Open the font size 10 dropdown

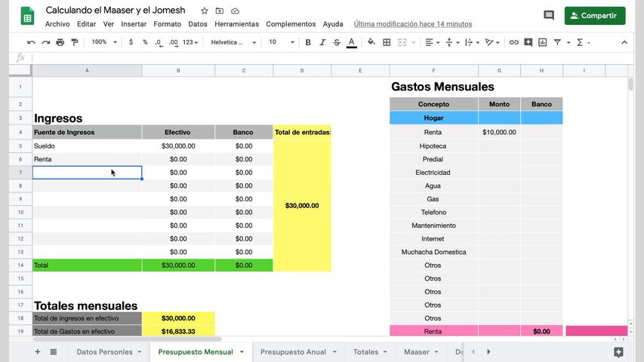[282, 42]
